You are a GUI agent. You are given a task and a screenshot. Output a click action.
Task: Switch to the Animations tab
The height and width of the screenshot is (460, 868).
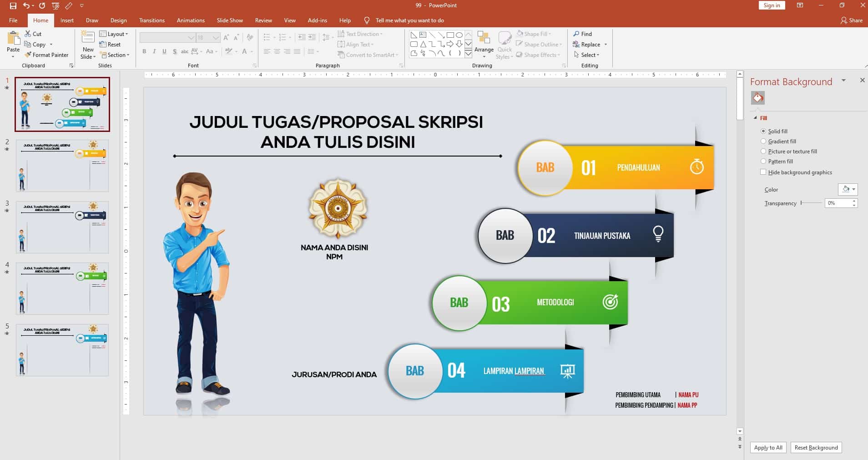[191, 20]
